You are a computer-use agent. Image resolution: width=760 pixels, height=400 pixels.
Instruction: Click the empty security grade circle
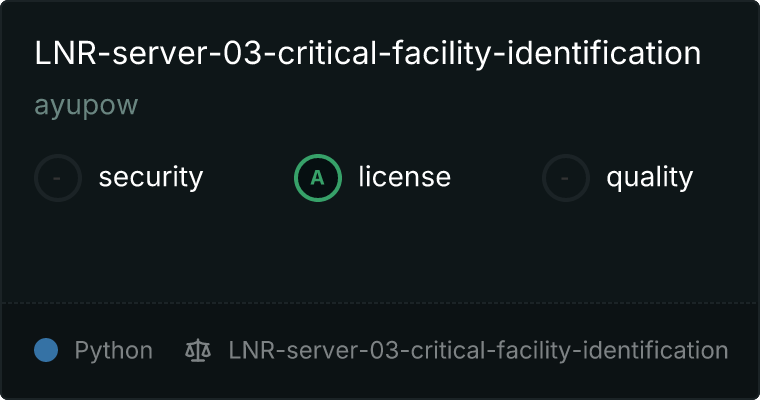click(x=58, y=178)
